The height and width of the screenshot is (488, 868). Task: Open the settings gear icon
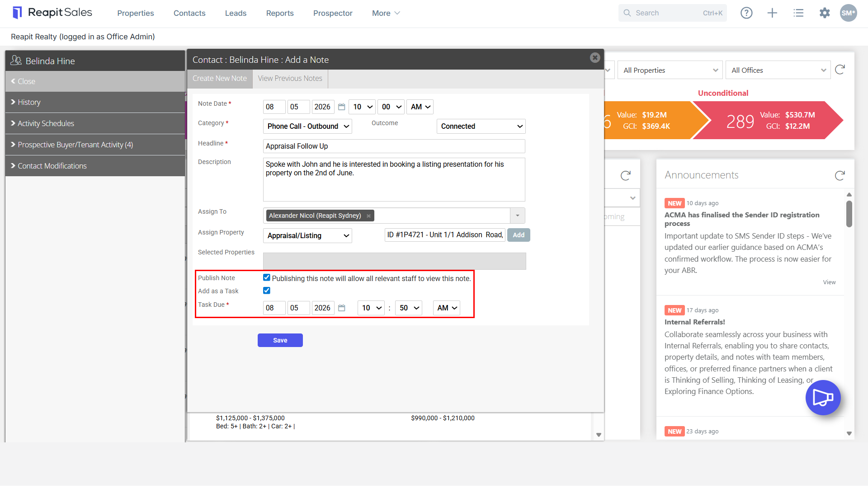click(x=825, y=13)
